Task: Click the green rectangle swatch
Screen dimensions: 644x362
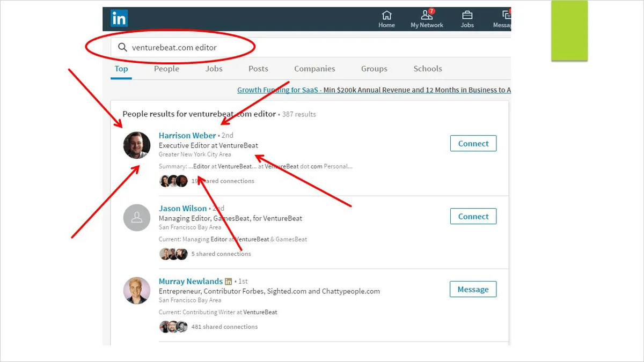Action: click(569, 31)
